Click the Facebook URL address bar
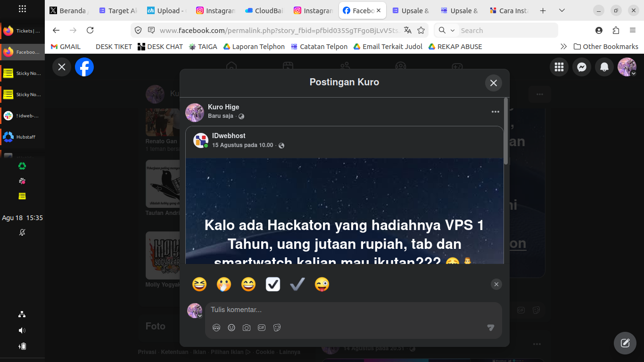This screenshot has width=644, height=362. coord(279,30)
